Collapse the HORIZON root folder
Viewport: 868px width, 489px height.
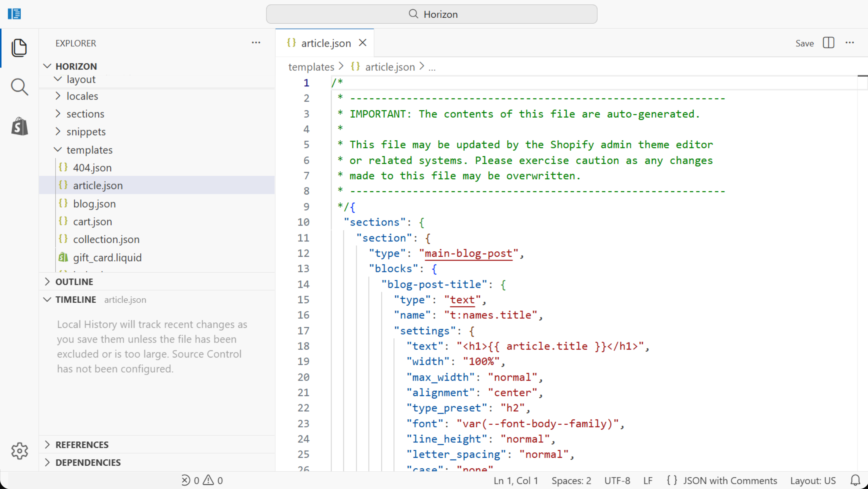point(47,66)
